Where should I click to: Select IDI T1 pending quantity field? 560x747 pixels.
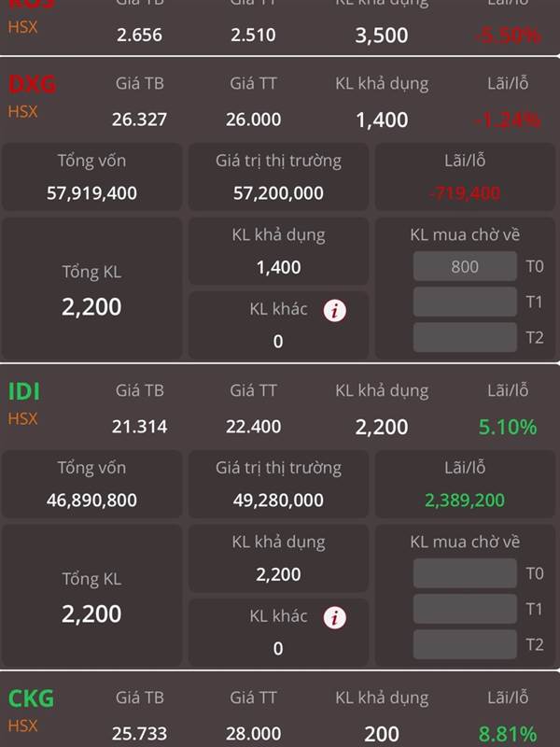[465, 609]
